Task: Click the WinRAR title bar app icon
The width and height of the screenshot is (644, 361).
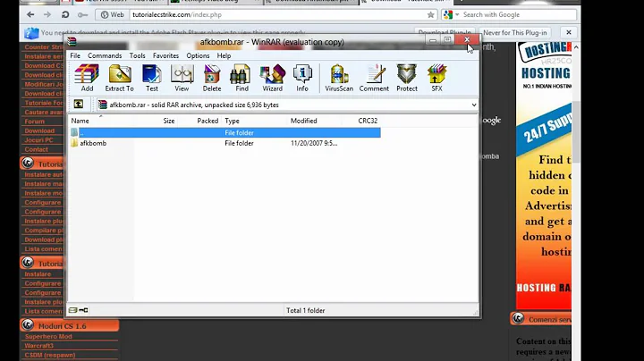Action: pos(72,41)
